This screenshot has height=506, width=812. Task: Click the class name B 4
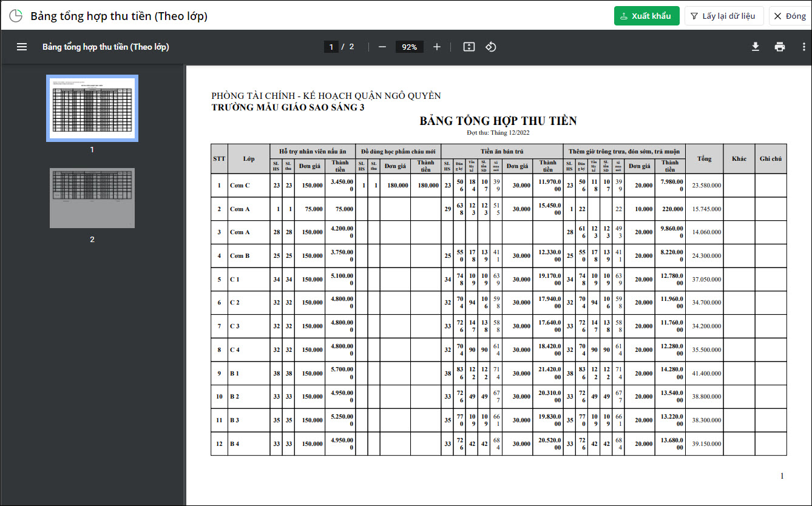(x=235, y=444)
